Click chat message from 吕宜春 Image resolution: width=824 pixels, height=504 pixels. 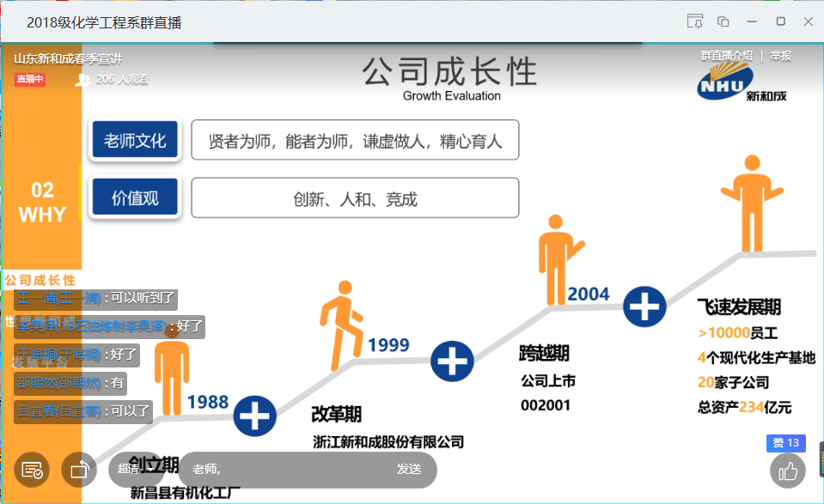pos(83,411)
